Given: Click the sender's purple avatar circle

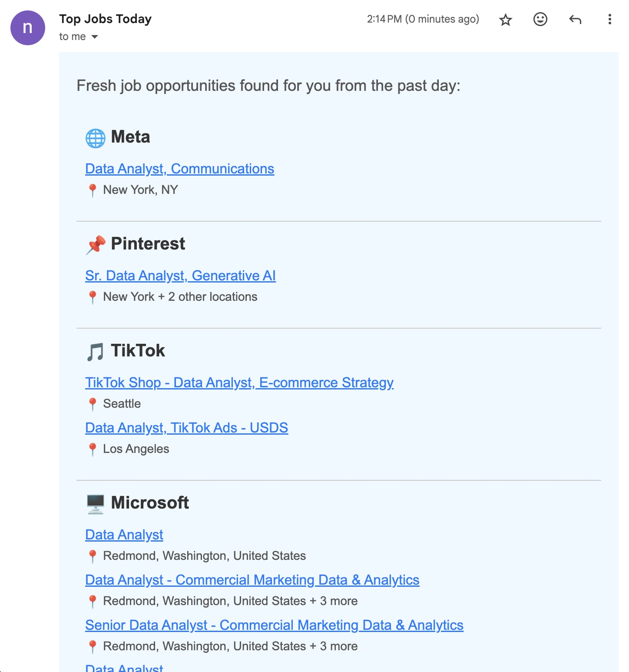Looking at the screenshot, I should coord(28,28).
